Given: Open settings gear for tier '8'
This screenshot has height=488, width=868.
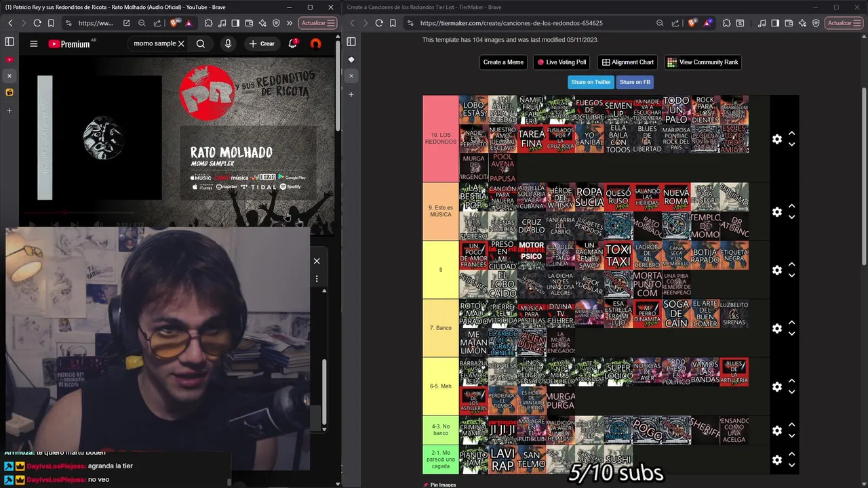Looking at the screenshot, I should tap(777, 270).
